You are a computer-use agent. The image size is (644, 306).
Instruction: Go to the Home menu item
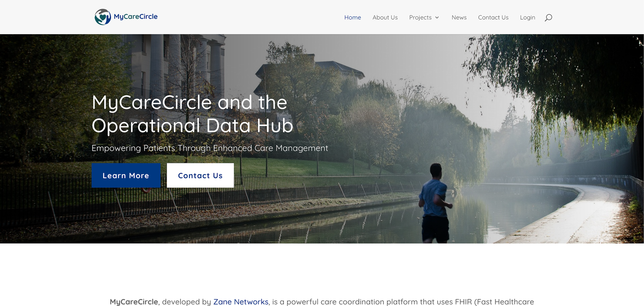352,17
